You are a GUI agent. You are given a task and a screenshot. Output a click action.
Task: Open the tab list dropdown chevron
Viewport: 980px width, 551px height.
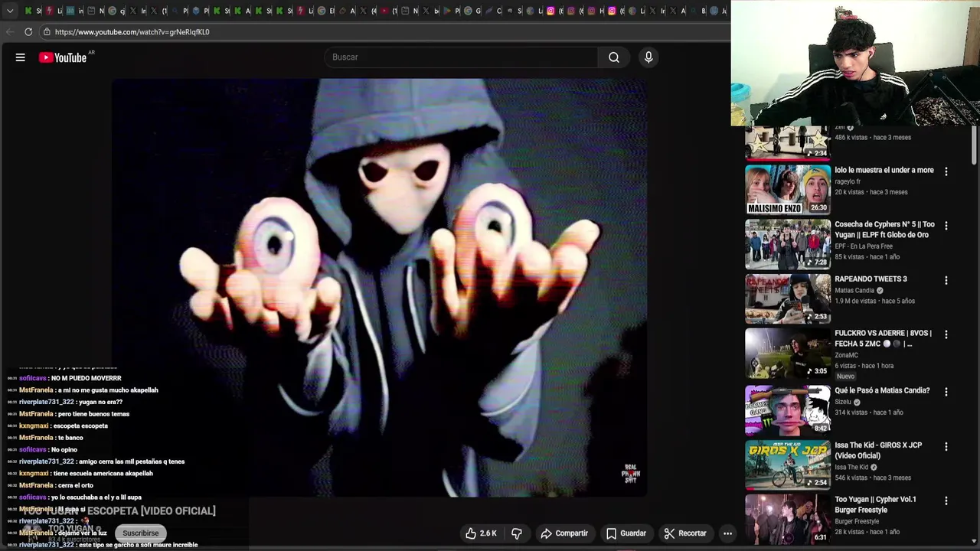10,11
